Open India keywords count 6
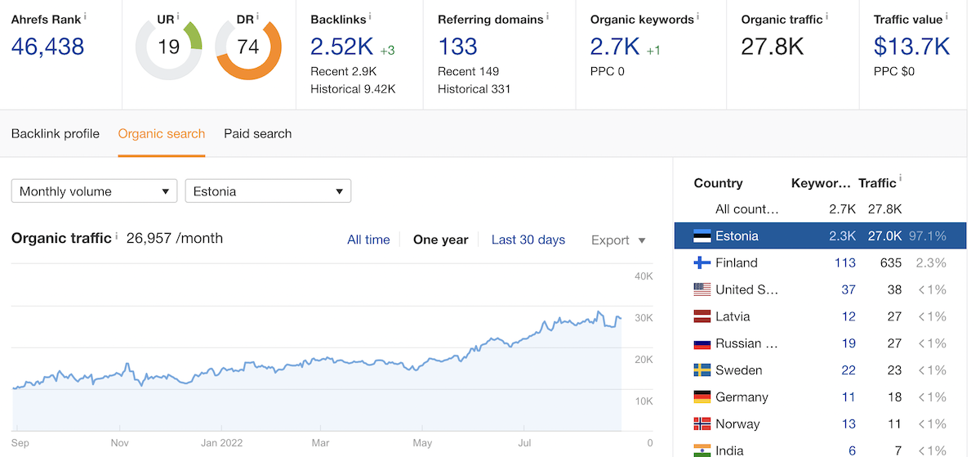The width and height of the screenshot is (980, 457). pyautogui.click(x=852, y=450)
